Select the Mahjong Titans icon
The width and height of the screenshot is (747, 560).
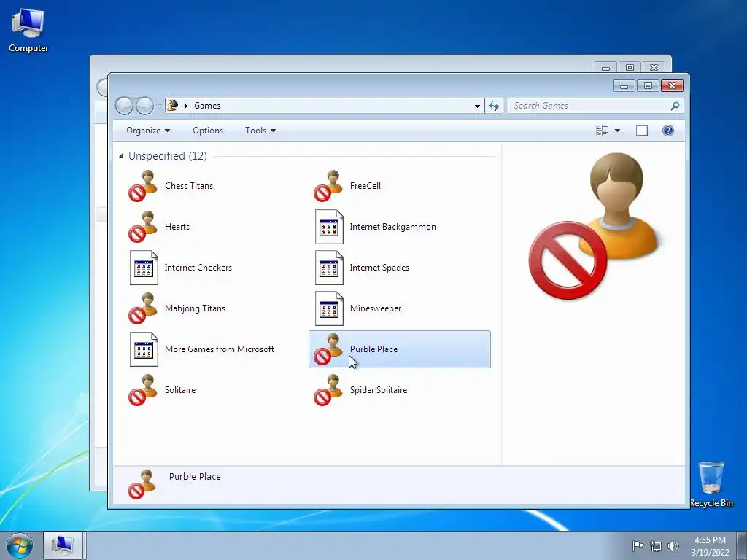pyautogui.click(x=143, y=308)
